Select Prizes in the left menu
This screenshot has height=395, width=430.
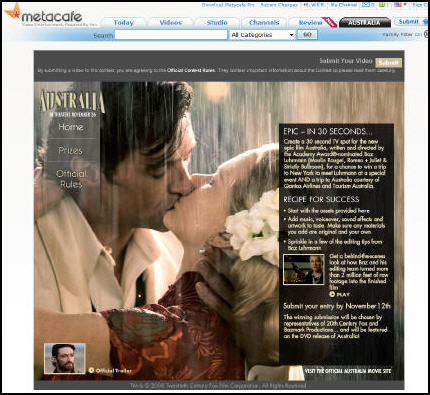click(70, 150)
